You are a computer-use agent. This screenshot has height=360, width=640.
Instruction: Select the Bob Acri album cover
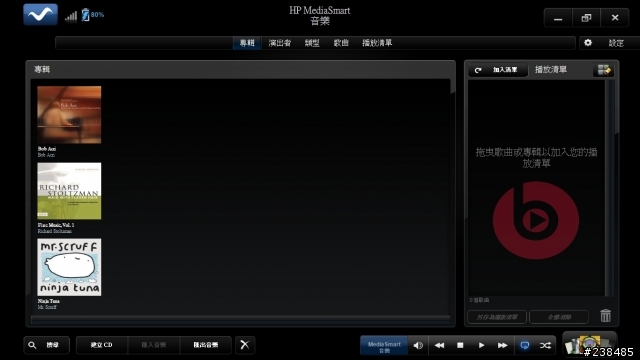point(69,115)
